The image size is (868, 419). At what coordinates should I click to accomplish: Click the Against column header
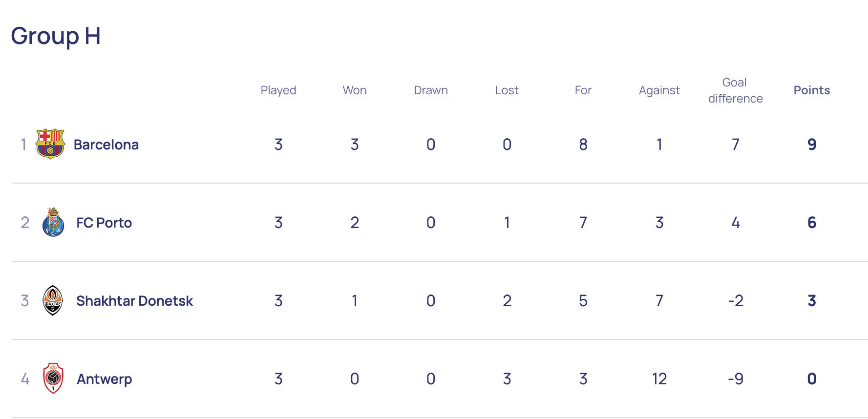tap(659, 90)
